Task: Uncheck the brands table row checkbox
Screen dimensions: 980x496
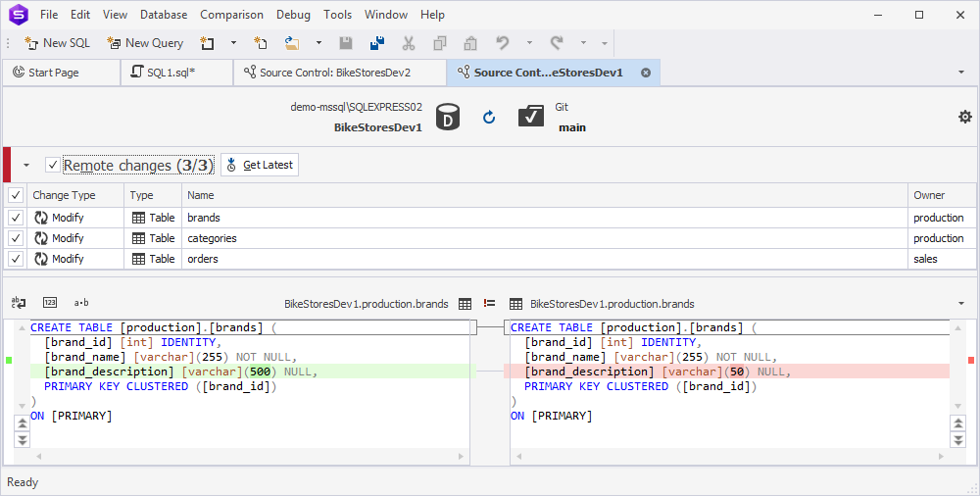Action: [15, 218]
